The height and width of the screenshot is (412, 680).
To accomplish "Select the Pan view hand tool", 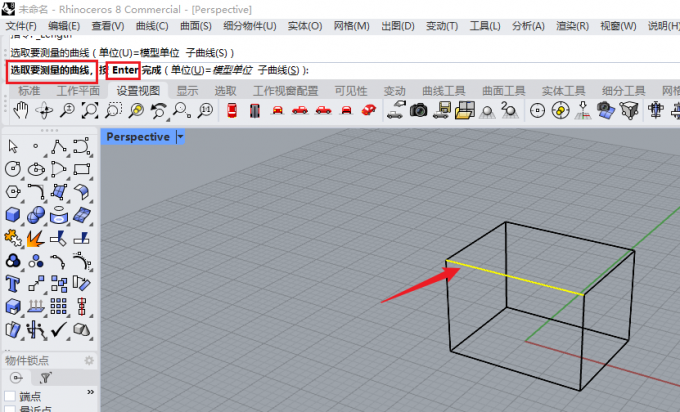I will (x=20, y=110).
